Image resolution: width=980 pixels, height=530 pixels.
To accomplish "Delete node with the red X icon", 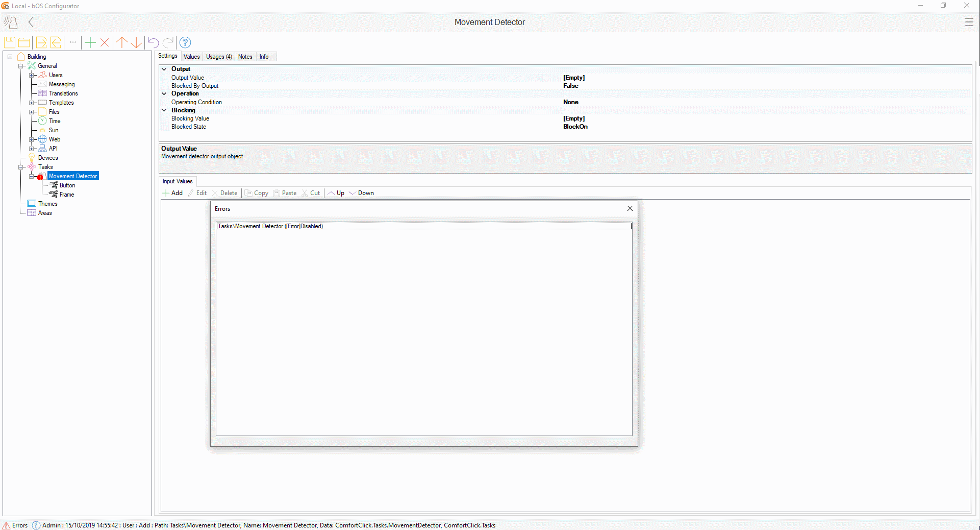I will 105,42.
